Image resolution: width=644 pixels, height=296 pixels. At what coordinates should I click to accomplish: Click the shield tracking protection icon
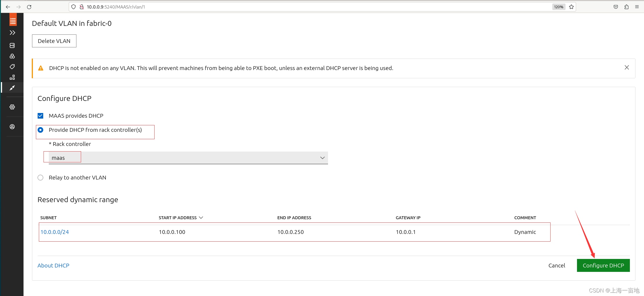[x=73, y=7]
